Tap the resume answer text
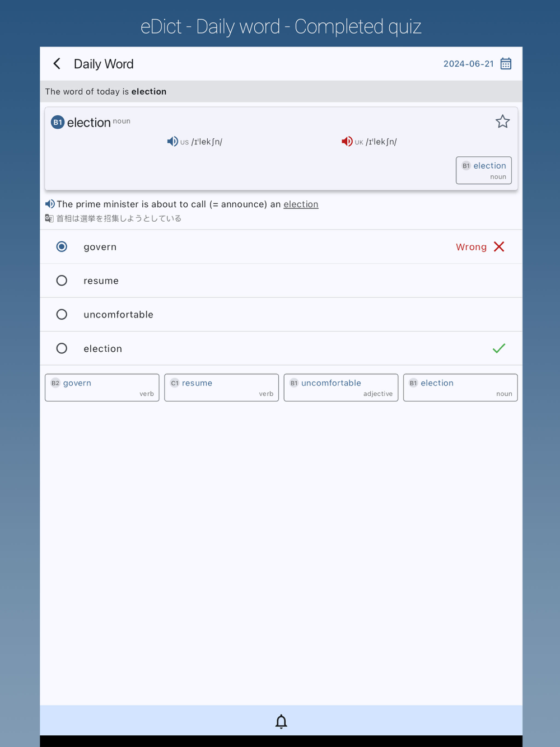Image resolution: width=560 pixels, height=747 pixels. click(101, 281)
